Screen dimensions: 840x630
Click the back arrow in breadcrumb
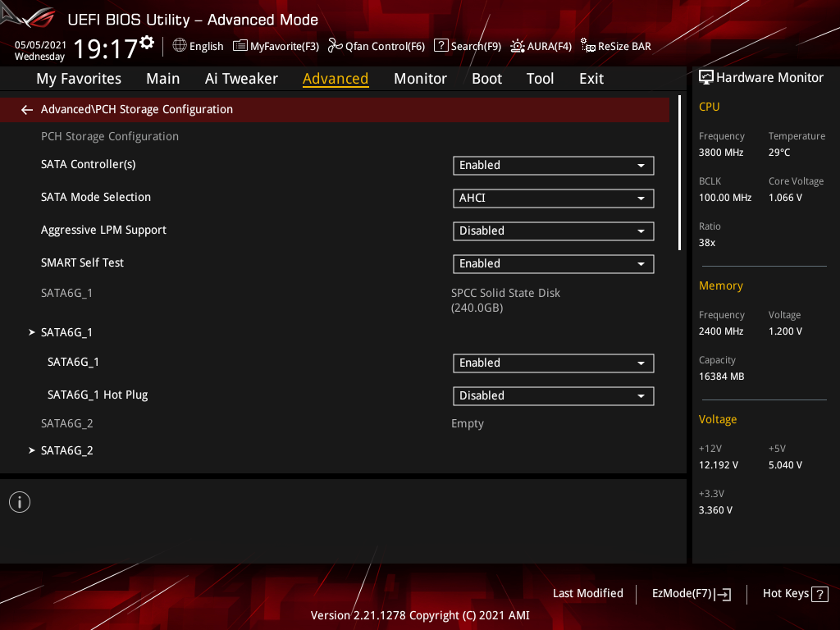pos(27,110)
